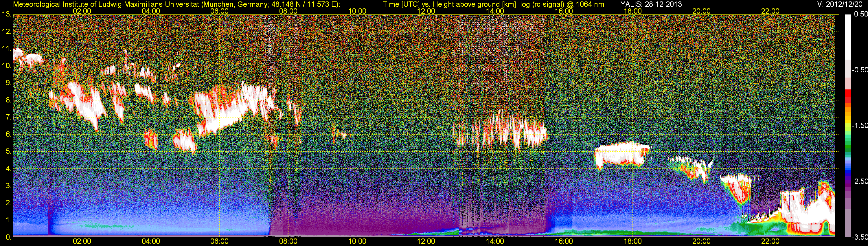Click the 08:00 label on the upper time axis
Image resolution: width=868 pixels, height=246 pixels.
pyautogui.click(x=288, y=11)
